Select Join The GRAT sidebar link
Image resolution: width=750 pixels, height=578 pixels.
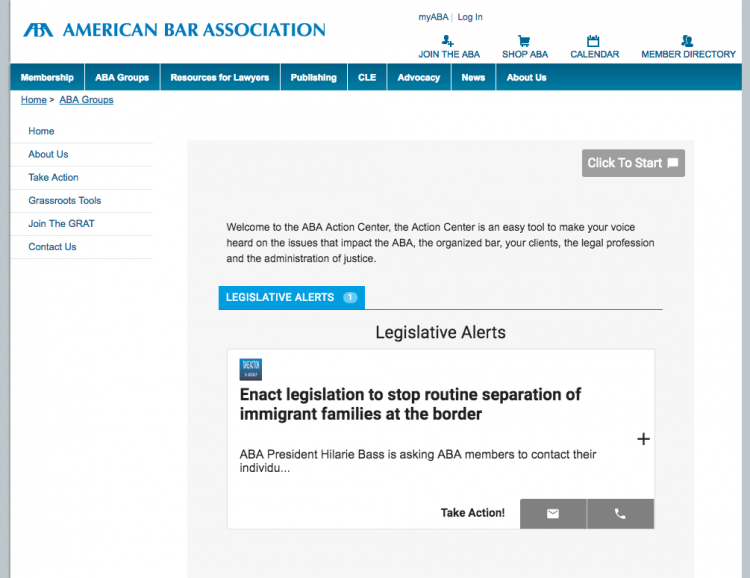pos(61,223)
